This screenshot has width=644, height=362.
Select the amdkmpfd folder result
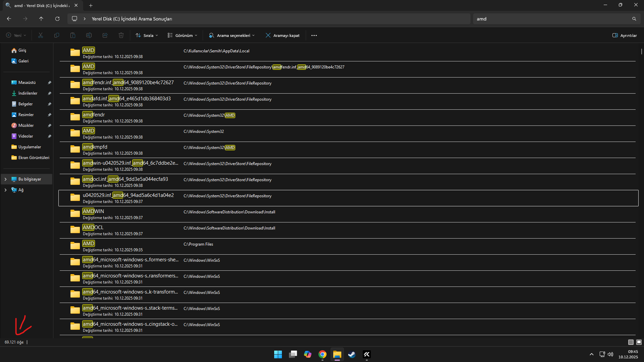[x=348, y=150]
